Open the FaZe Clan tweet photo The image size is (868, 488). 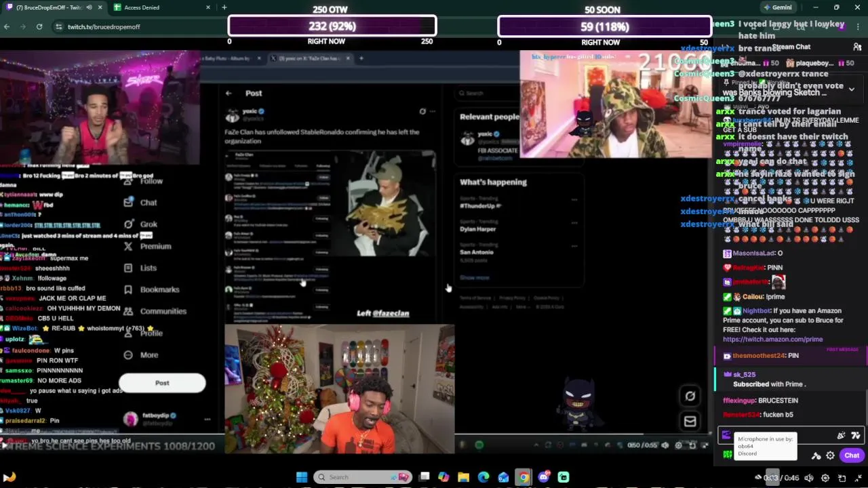pyautogui.click(x=384, y=203)
